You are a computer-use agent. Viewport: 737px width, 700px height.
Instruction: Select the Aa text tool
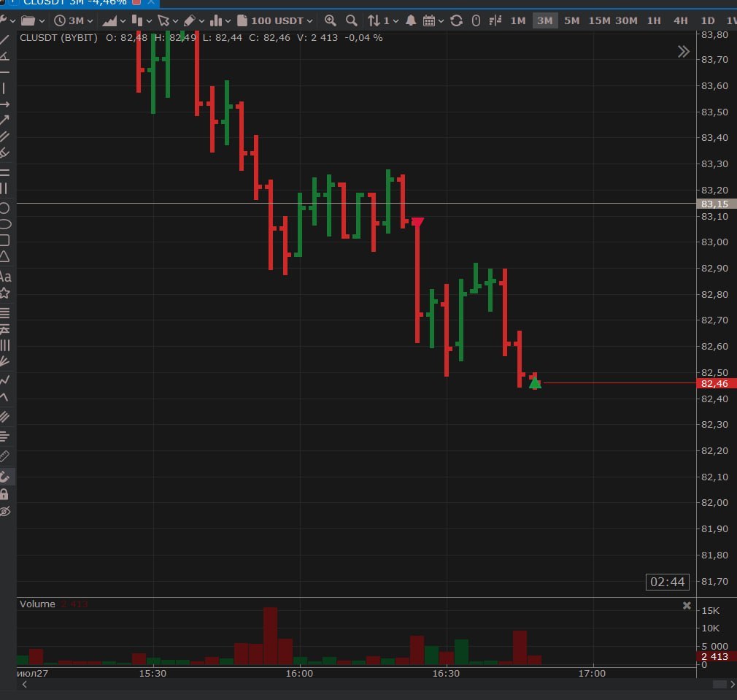click(5, 276)
